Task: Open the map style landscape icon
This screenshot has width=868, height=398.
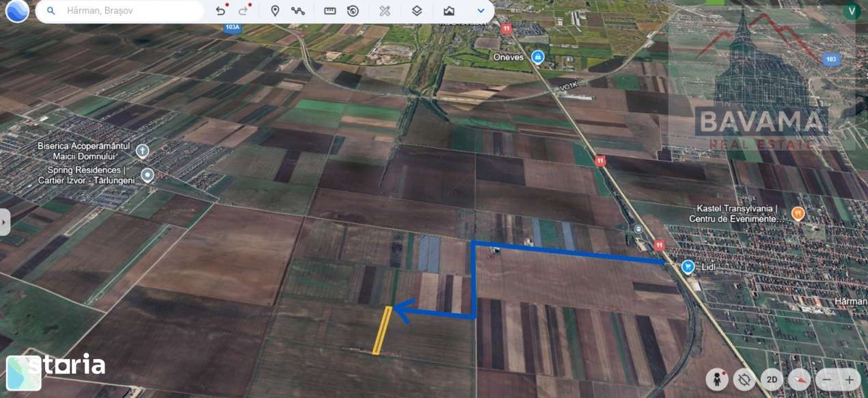Action: (449, 11)
